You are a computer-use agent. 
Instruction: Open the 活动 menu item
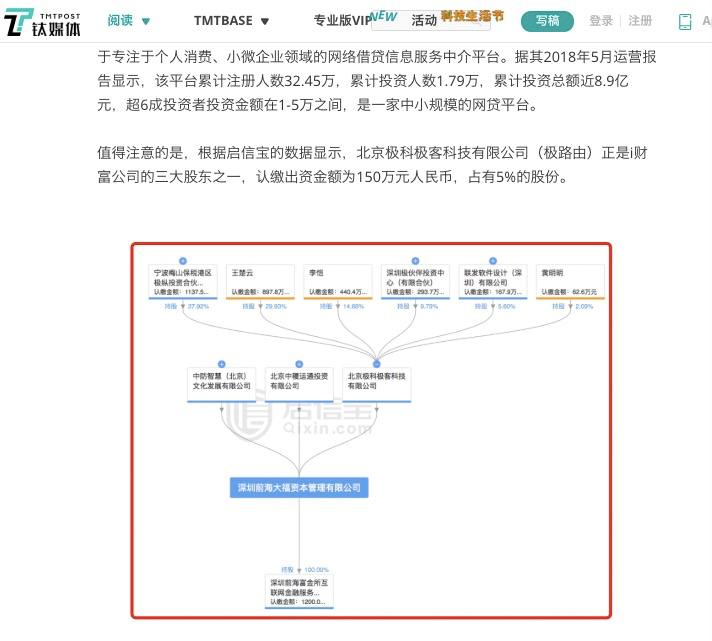pos(424,20)
